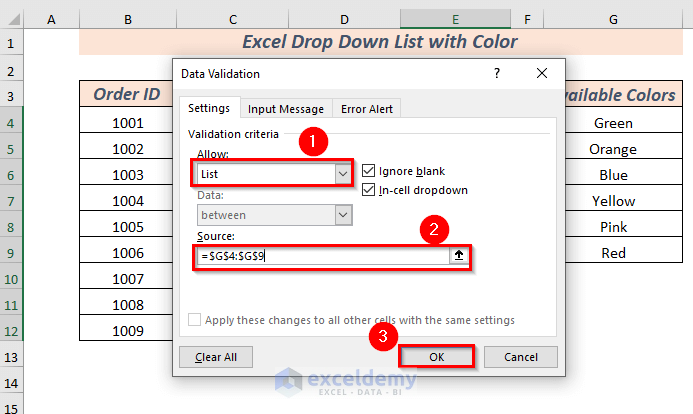The image size is (693, 414).
Task: Click the Cancel button
Action: point(521,357)
